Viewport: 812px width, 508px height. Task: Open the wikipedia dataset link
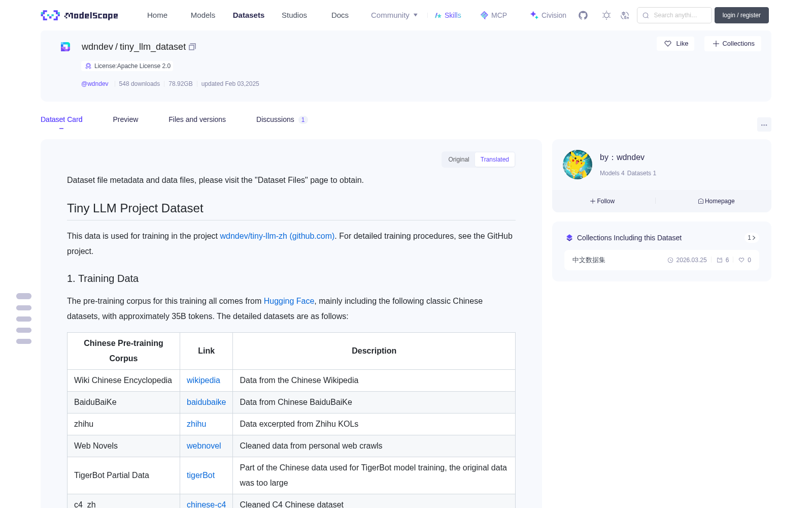pyautogui.click(x=204, y=380)
